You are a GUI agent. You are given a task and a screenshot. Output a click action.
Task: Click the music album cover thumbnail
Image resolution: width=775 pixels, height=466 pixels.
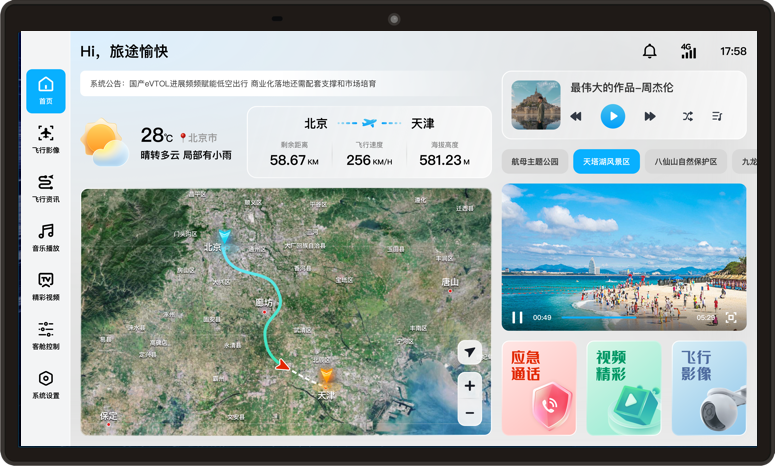tap(535, 105)
